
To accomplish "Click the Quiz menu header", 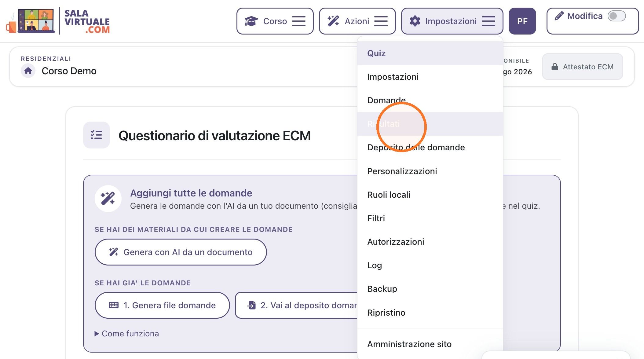I will (430, 53).
